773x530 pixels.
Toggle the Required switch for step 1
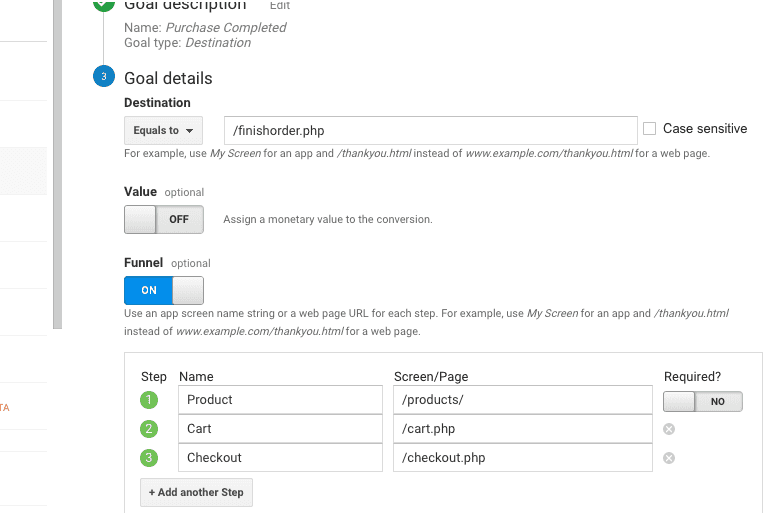pyautogui.click(x=702, y=401)
